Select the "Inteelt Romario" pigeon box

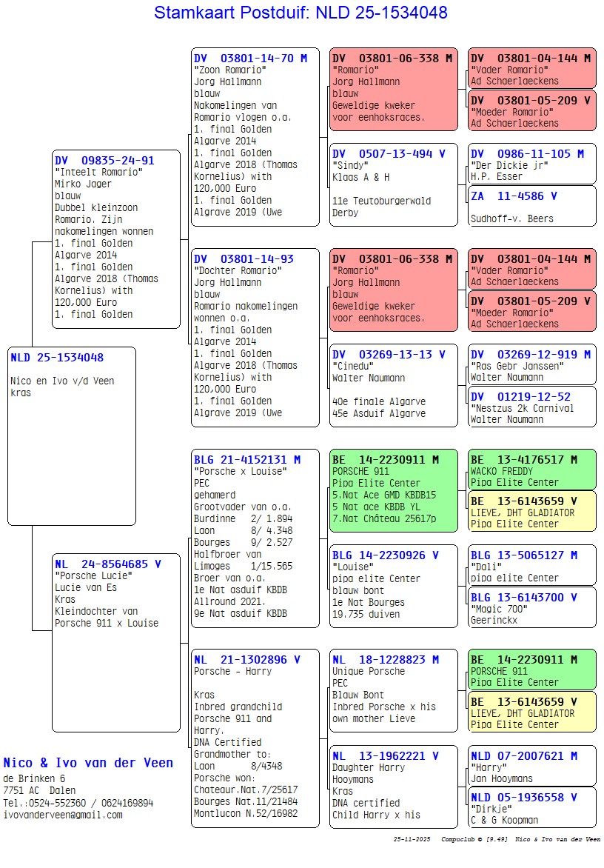tap(116, 238)
